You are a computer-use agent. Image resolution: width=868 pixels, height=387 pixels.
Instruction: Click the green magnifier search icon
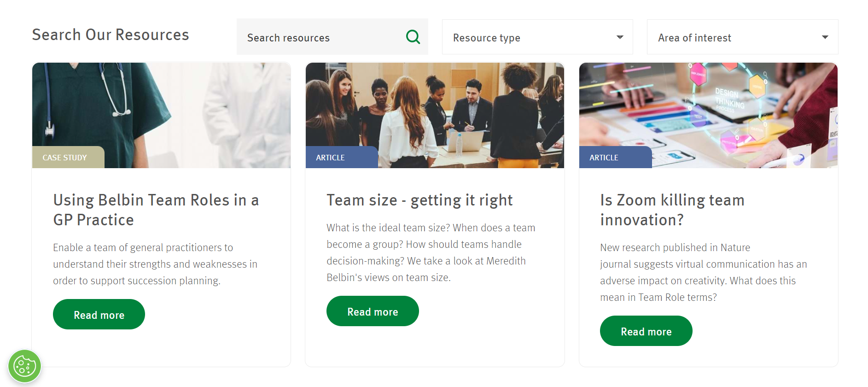click(x=413, y=37)
